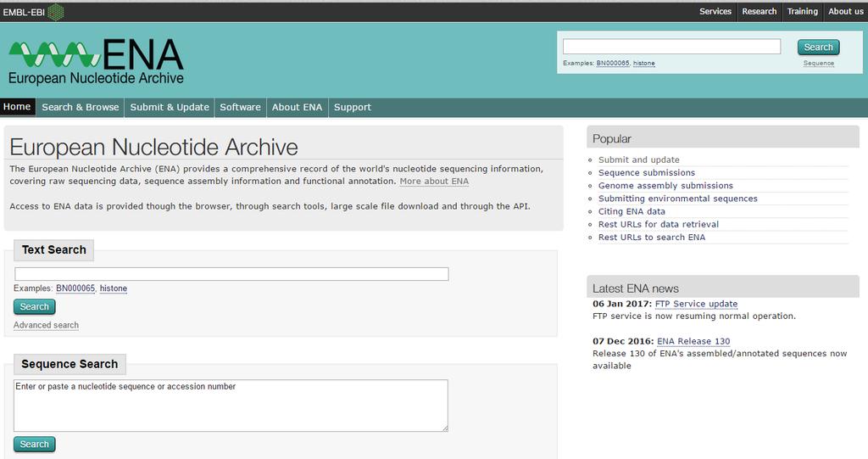Viewport: 868px width, 459px height.
Task: Click the '07 Dec 2016:' news date
Action: click(x=623, y=341)
